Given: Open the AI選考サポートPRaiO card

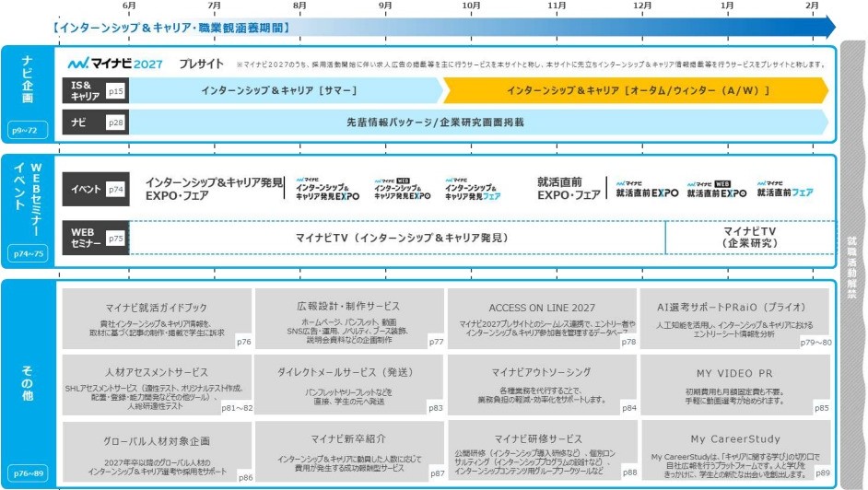Looking at the screenshot, I should (x=735, y=319).
